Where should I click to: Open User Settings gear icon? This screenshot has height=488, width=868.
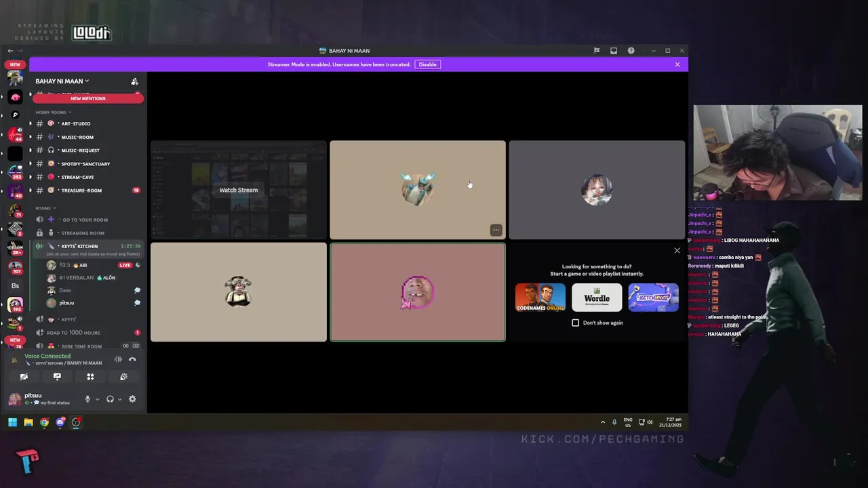click(132, 399)
